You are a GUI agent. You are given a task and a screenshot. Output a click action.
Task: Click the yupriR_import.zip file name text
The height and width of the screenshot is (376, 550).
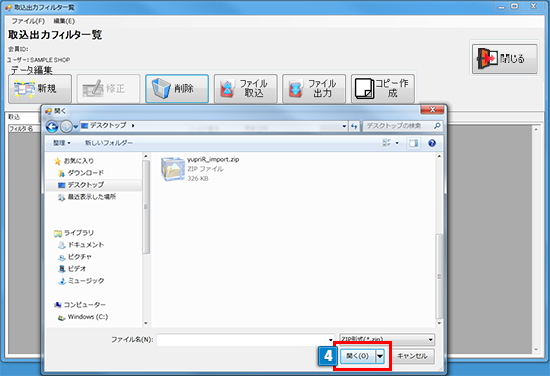[213, 160]
